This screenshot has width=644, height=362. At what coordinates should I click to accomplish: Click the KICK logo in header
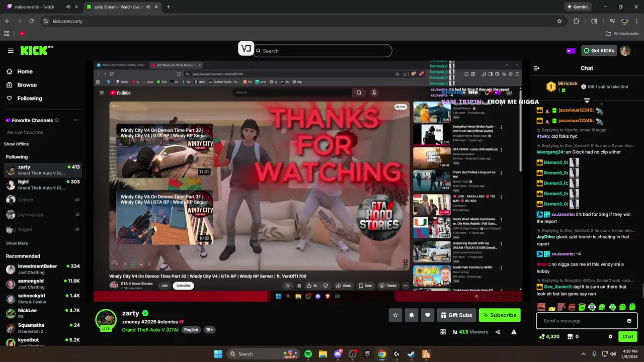36,50
